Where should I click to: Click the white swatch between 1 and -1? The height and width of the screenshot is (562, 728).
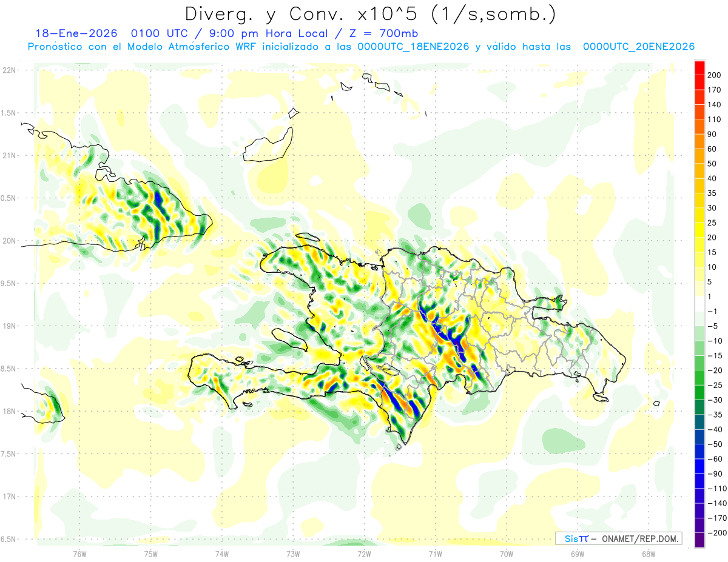pyautogui.click(x=699, y=304)
